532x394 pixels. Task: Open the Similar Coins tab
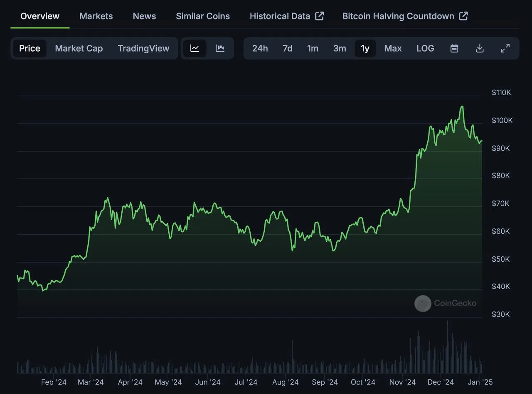pos(202,16)
